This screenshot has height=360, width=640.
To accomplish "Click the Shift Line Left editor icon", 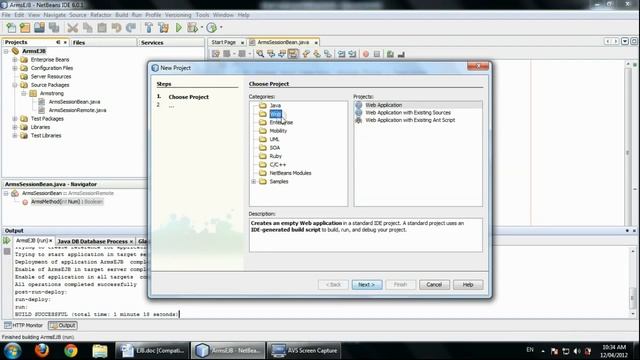I will (342, 54).
